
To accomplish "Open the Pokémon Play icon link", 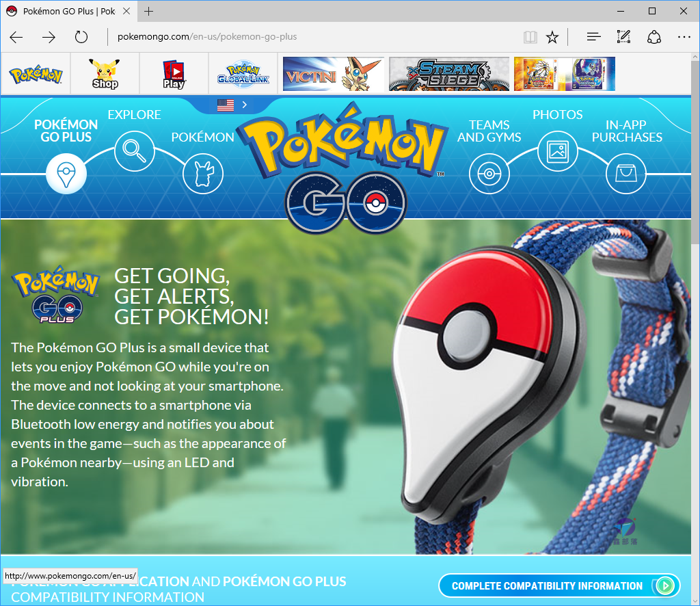I will [x=174, y=74].
